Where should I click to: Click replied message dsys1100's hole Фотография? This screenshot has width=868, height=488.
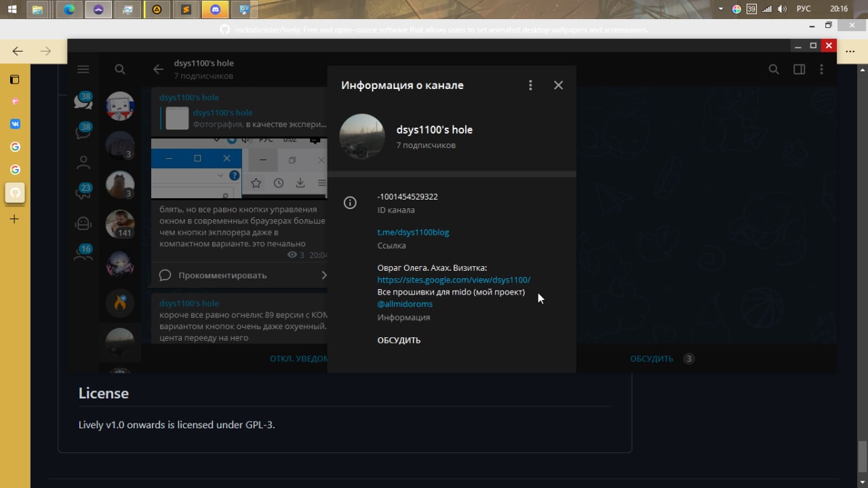point(243,119)
